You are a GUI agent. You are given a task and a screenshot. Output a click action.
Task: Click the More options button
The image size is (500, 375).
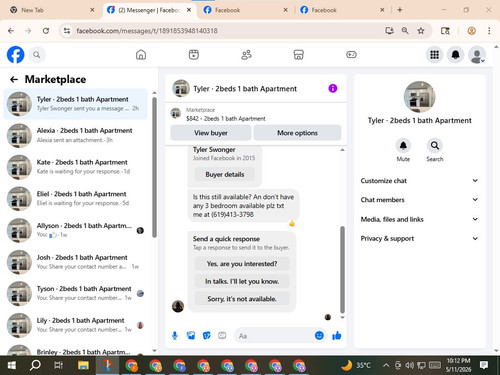pos(297,133)
